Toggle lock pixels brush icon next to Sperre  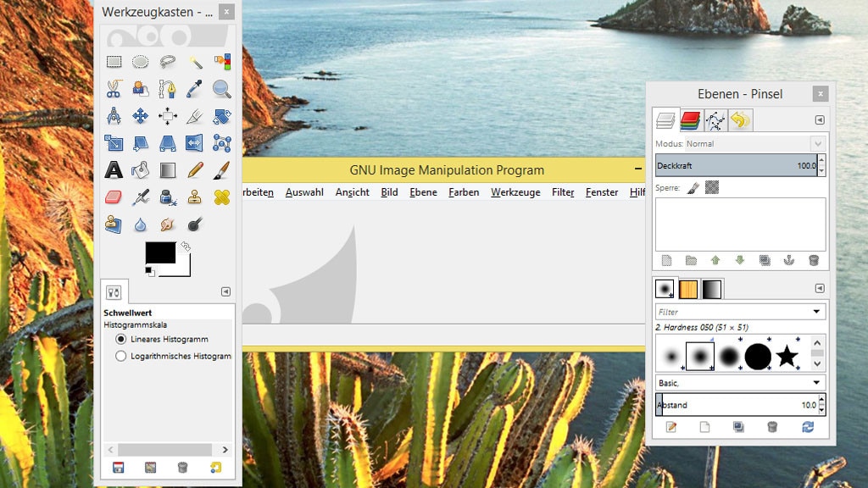pyautogui.click(x=693, y=188)
